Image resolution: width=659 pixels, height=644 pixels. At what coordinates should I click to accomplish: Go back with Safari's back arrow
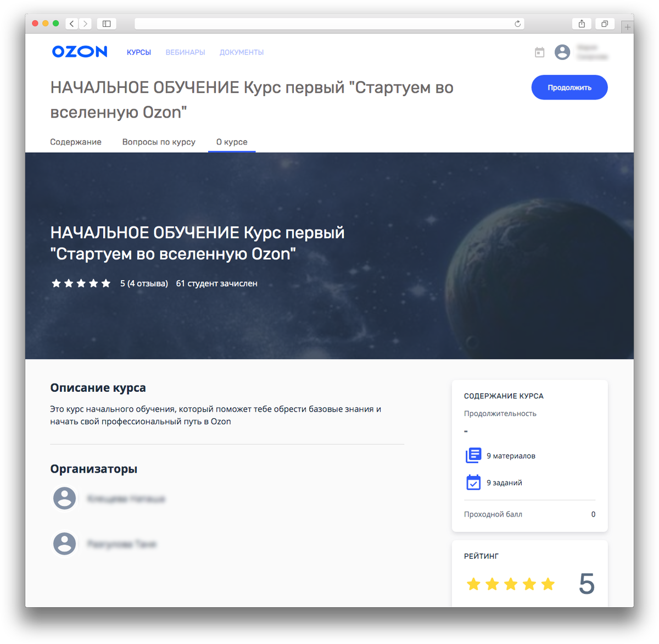(x=72, y=24)
